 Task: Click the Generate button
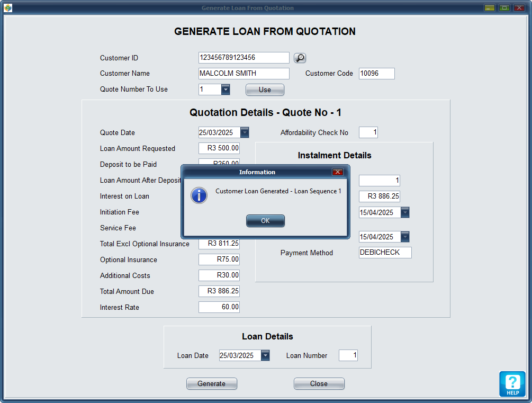point(211,384)
